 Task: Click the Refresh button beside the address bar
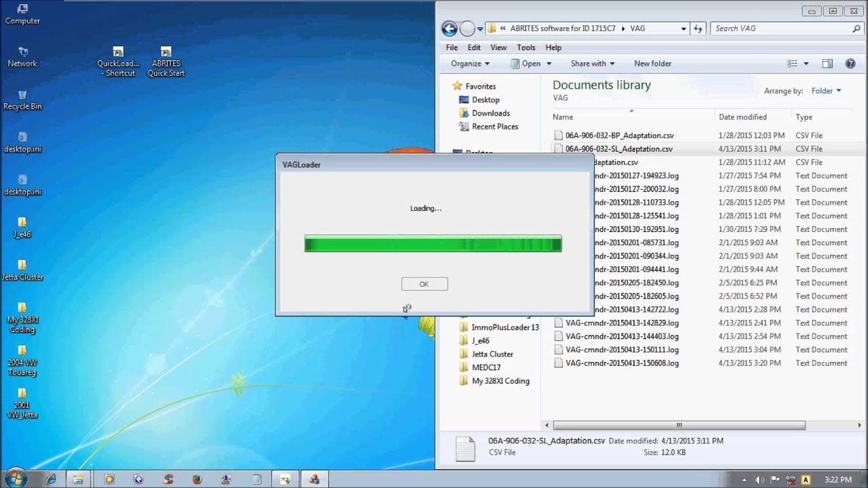(x=698, y=28)
